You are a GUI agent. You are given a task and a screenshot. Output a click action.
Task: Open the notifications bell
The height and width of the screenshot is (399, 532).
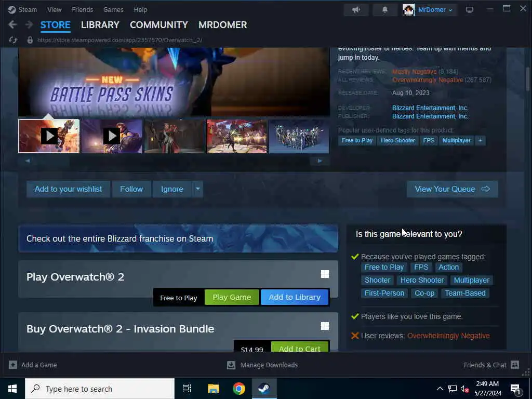point(385,10)
